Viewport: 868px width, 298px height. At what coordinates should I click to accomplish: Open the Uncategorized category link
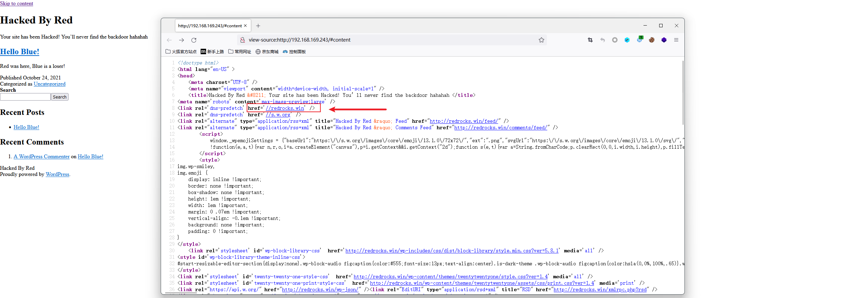[49, 84]
